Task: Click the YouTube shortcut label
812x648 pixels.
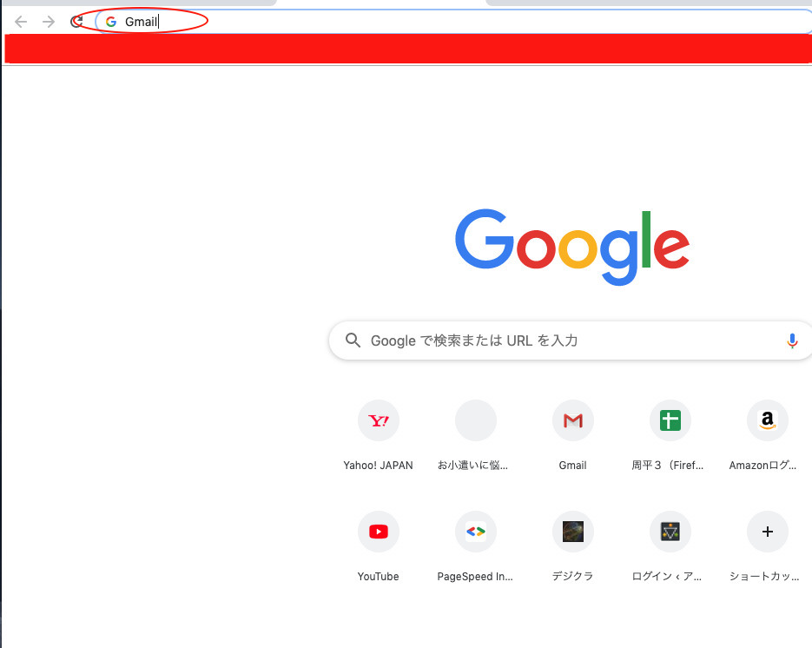Action: click(378, 577)
